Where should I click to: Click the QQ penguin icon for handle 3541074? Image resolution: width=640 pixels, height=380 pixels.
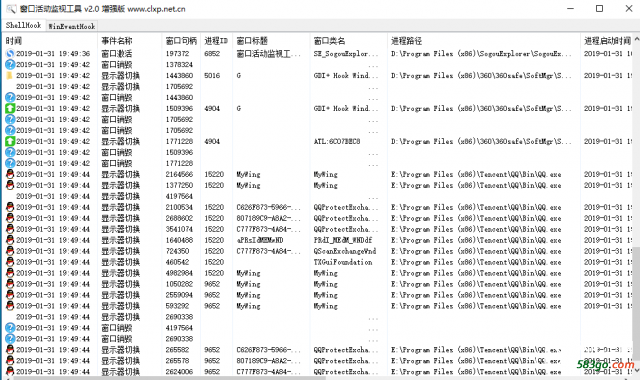(10, 229)
